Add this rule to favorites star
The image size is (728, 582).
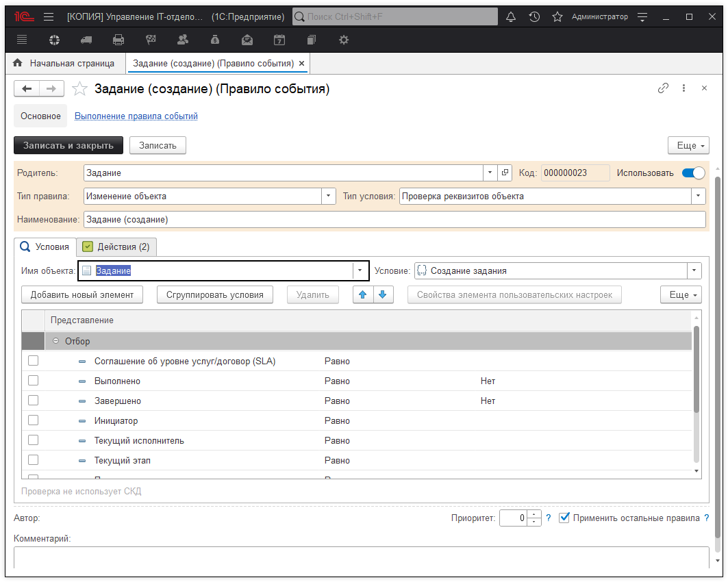pos(80,89)
